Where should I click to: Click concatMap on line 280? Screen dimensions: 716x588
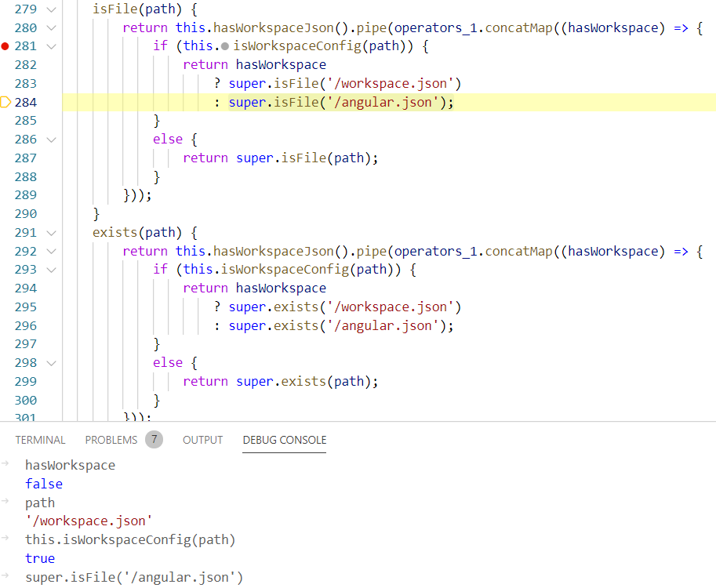518,28
